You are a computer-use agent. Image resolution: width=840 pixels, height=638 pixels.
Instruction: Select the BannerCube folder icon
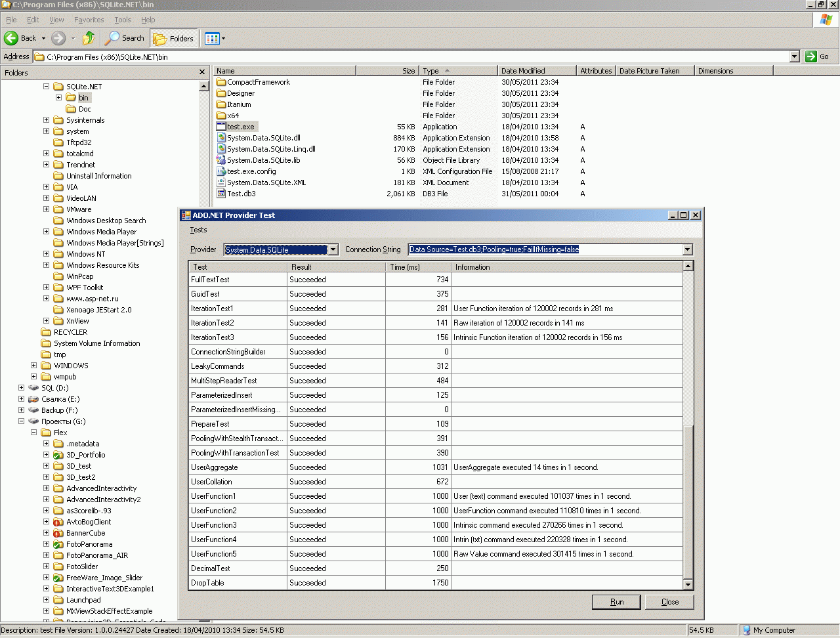58,533
